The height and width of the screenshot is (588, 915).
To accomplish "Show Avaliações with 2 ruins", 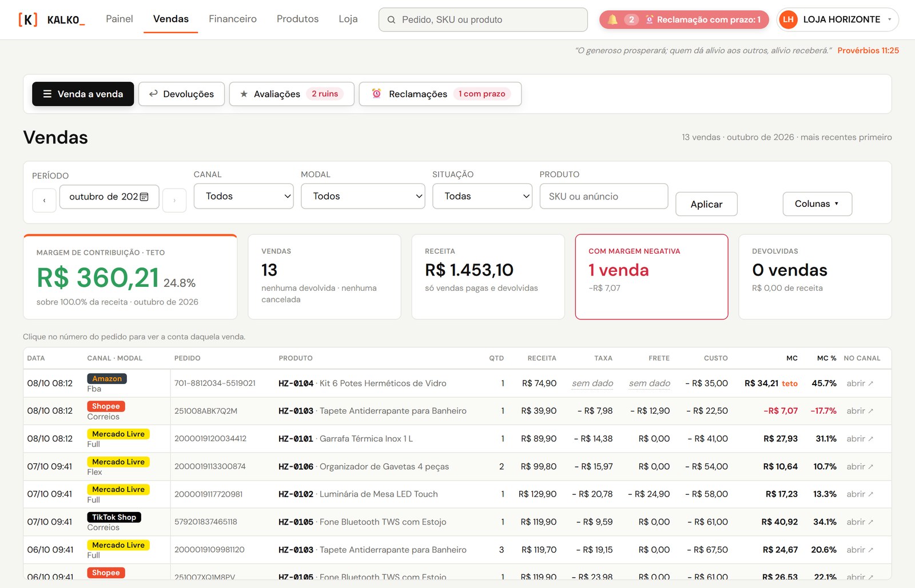I will (x=292, y=94).
